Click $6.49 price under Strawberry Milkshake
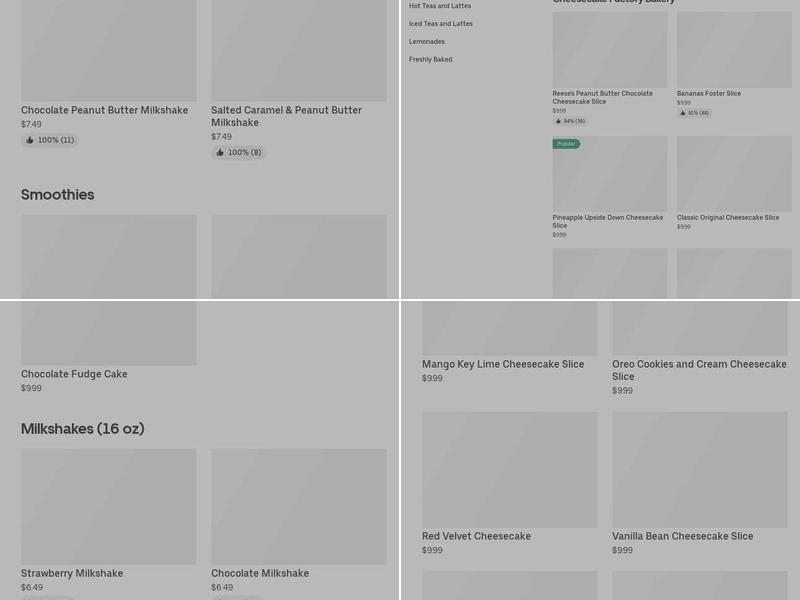 pos(31,587)
